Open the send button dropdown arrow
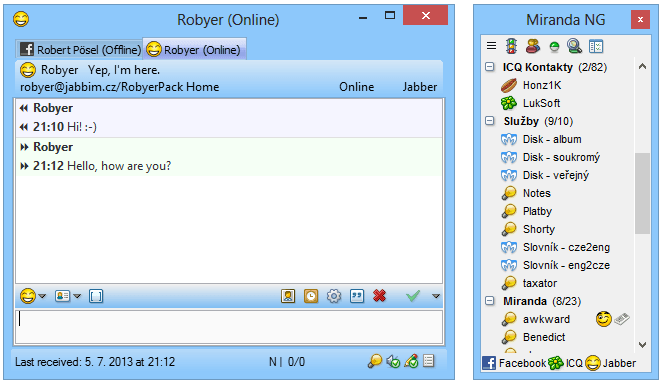The height and width of the screenshot is (383, 662). pos(436,296)
